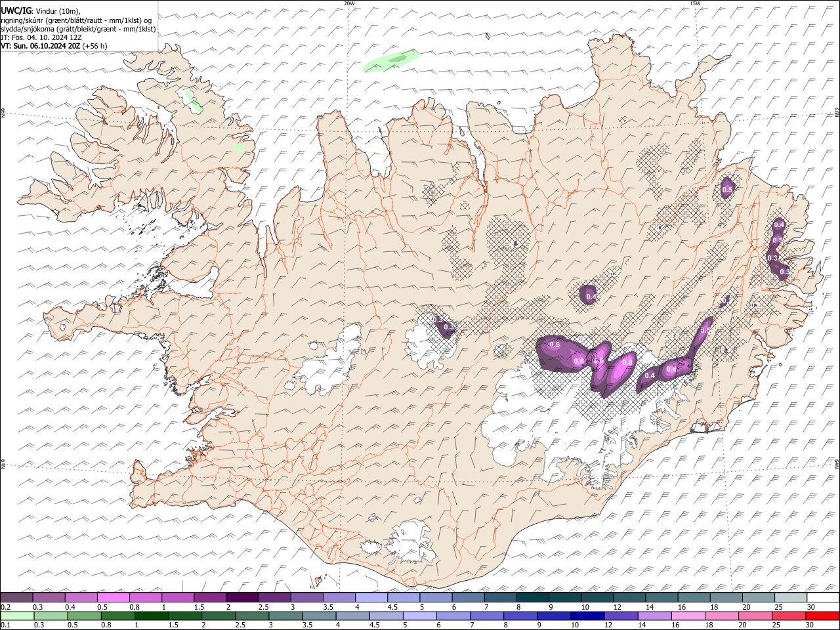Click the 'slydda/snjókoma' legend description line

point(78,29)
